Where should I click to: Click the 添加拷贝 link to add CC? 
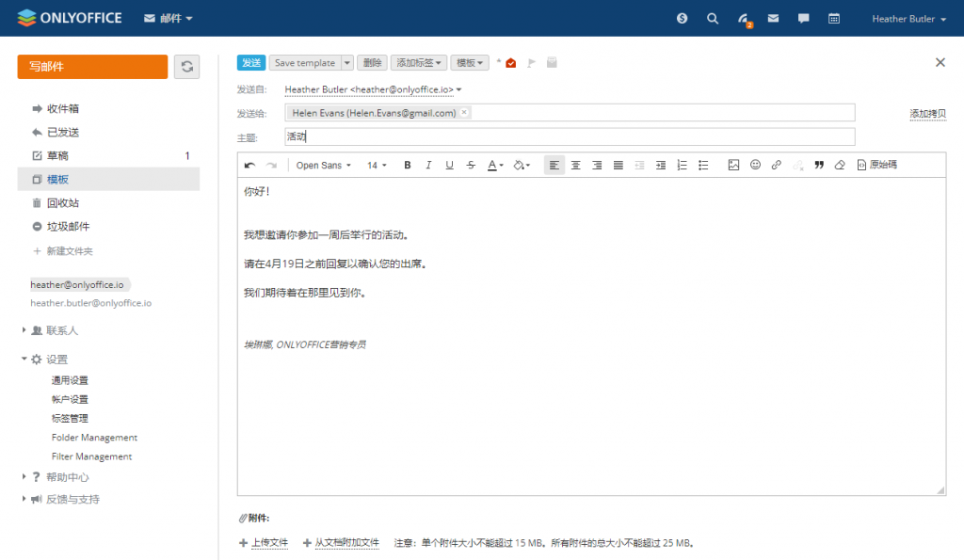[x=927, y=111]
